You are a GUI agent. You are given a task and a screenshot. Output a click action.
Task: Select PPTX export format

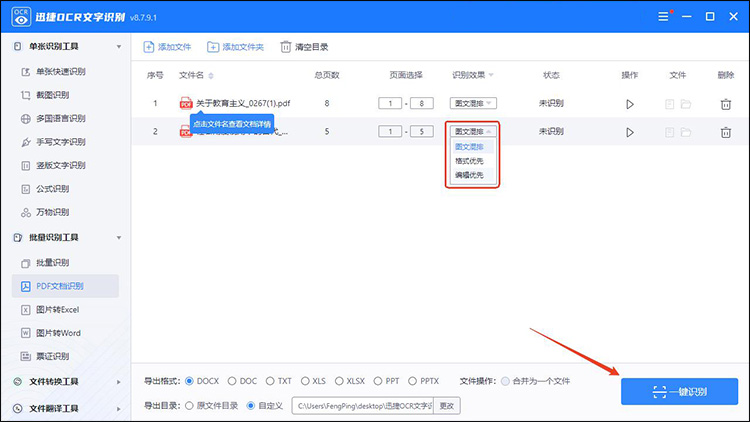pos(412,381)
